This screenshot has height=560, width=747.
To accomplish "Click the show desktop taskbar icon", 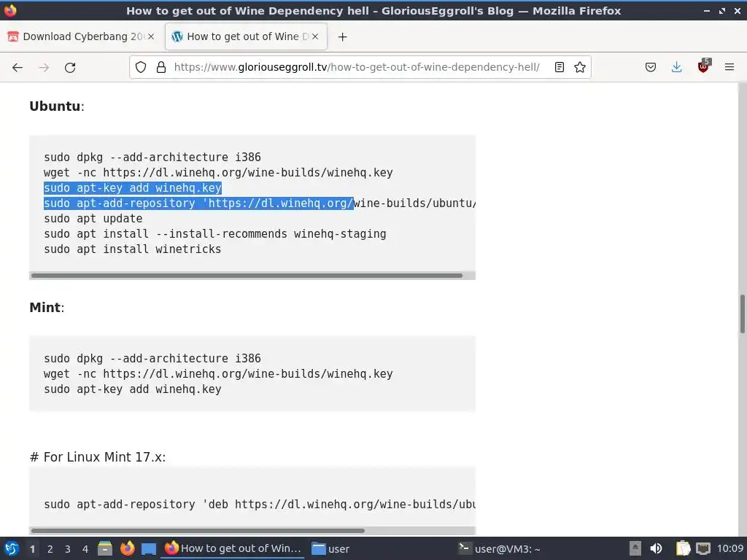I will click(149, 549).
